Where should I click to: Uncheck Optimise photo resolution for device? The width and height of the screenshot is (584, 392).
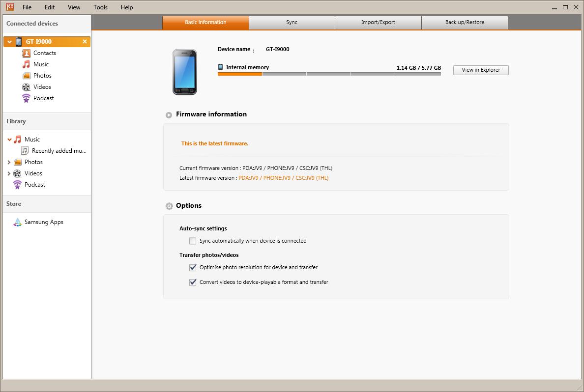coord(193,267)
